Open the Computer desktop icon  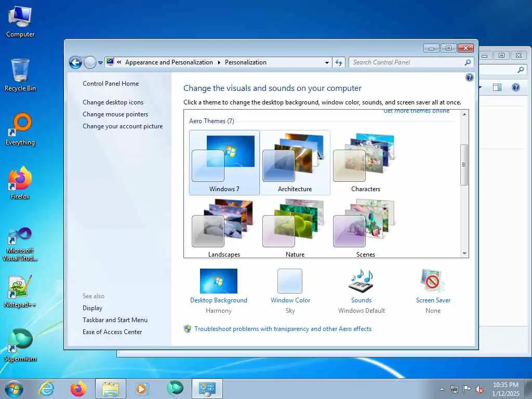[20, 22]
